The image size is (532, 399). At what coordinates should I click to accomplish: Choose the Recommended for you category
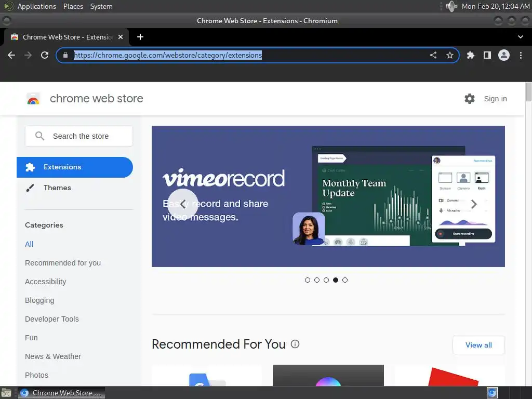[63, 263]
